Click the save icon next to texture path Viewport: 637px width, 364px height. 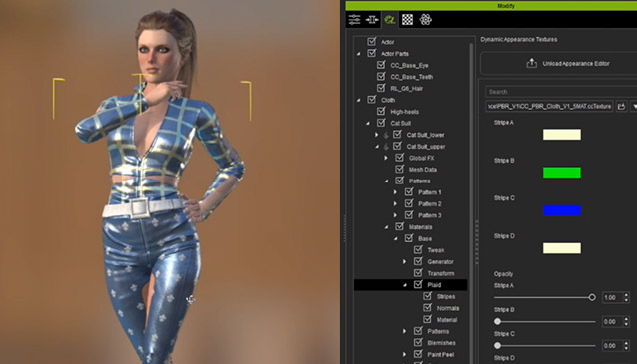coord(621,107)
